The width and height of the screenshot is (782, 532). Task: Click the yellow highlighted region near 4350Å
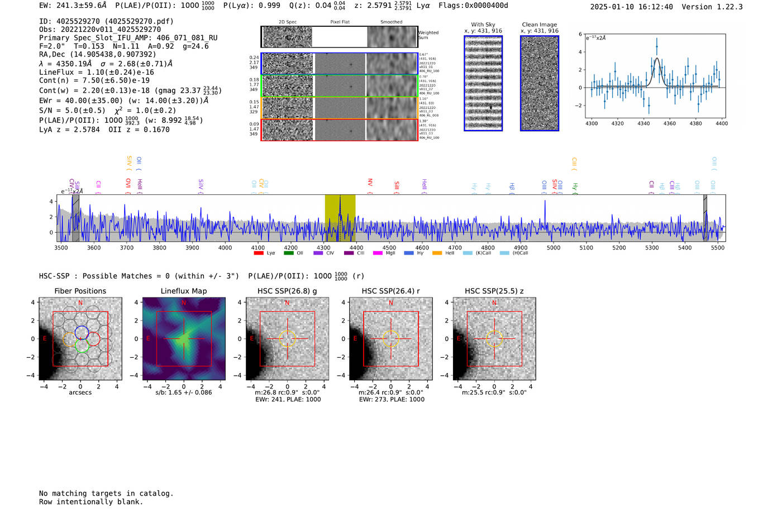point(340,218)
